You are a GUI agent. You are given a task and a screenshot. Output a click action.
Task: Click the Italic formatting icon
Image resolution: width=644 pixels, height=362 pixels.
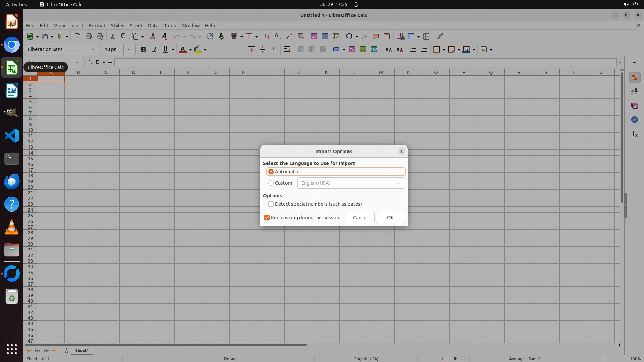pyautogui.click(x=155, y=50)
